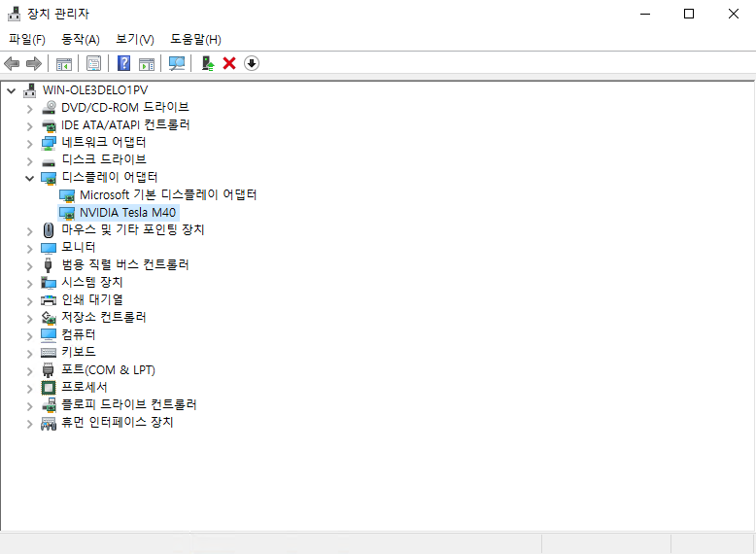Collapse the 디스플레이 어댑터 category
Viewport: 756px width, 554px height.
[x=29, y=177]
